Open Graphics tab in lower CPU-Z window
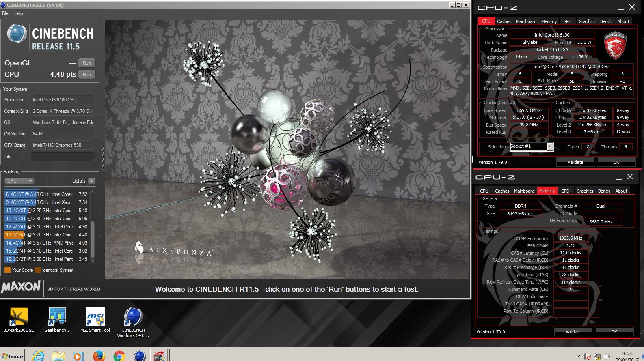 coord(585,191)
